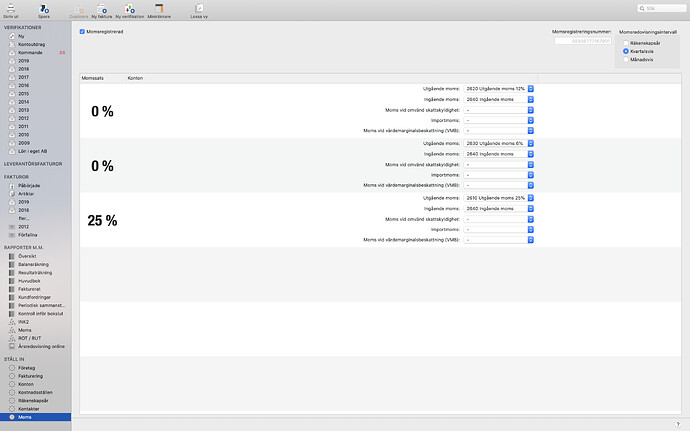Click the Leverantörsfakturor section header
This screenshot has height=431, width=690.
pos(33,164)
